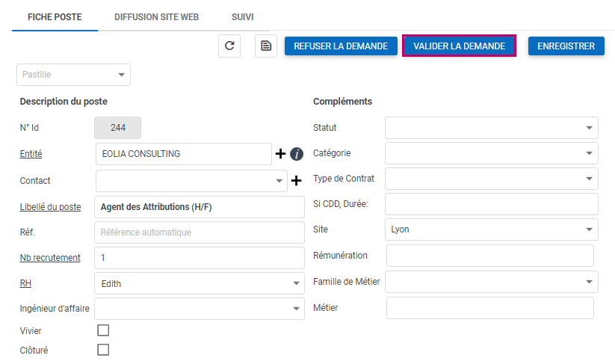
Task: Switch to Diffusion Site Web tab
Action: tap(156, 16)
